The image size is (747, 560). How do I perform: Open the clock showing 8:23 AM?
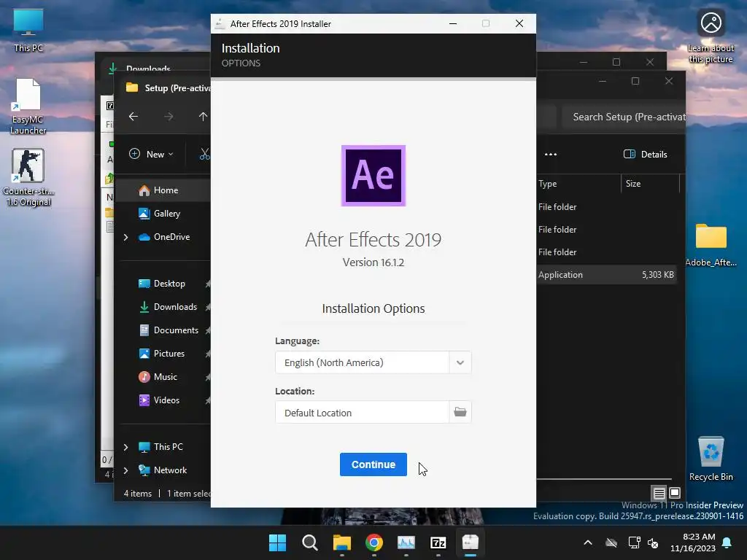pyautogui.click(x=693, y=542)
